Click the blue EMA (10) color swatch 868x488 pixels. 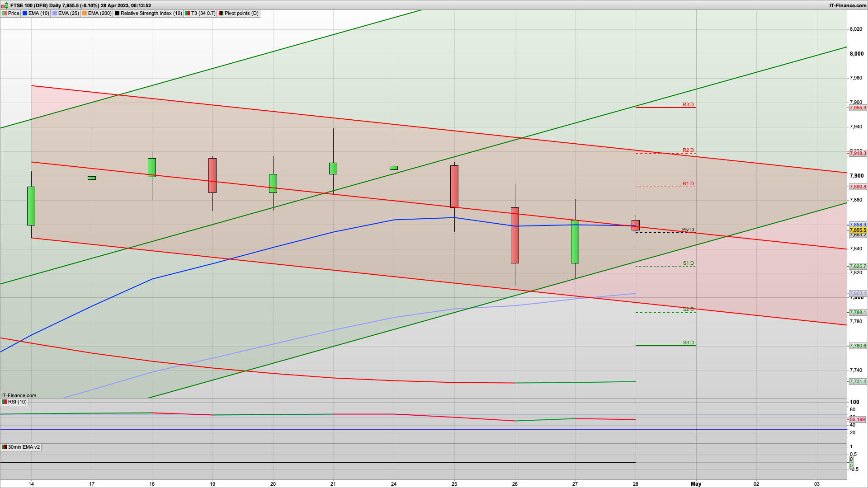[25, 13]
